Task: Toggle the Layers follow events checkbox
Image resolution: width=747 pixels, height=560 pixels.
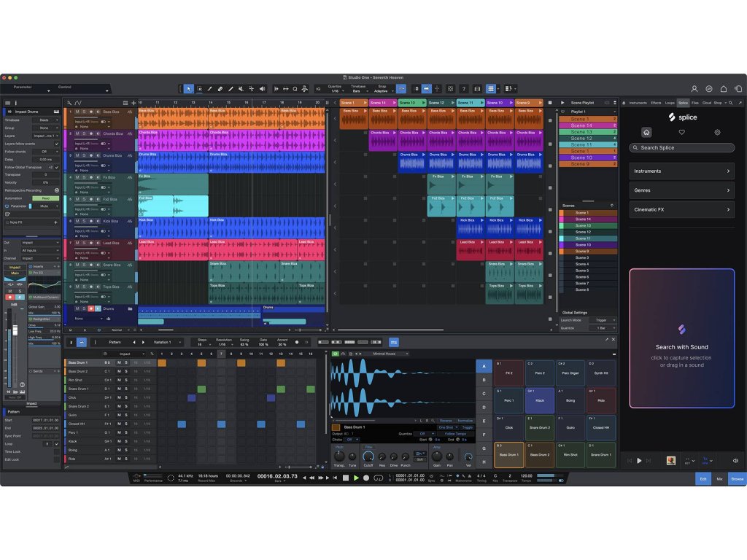Action: click(x=57, y=144)
